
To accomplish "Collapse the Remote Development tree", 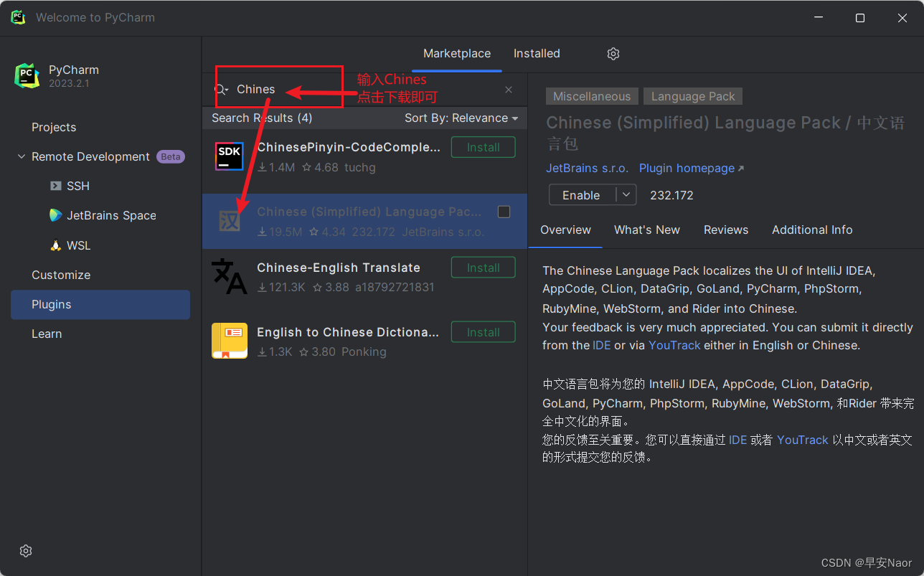I will tap(22, 156).
